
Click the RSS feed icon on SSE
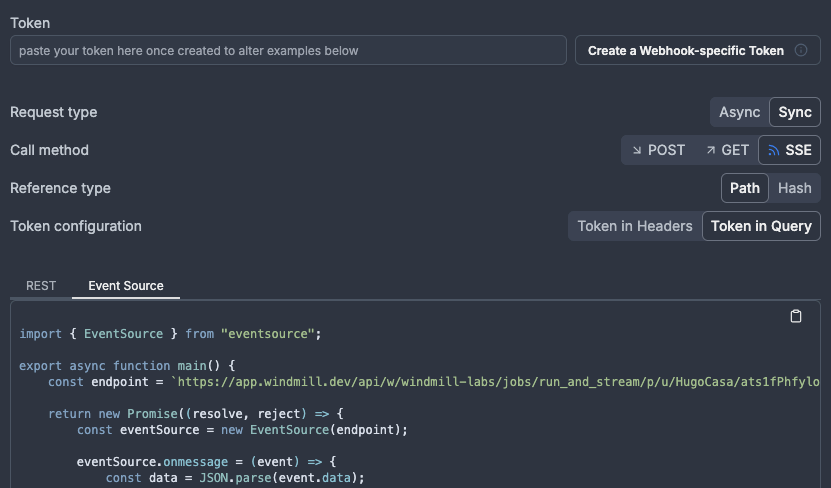pyautogui.click(x=773, y=150)
